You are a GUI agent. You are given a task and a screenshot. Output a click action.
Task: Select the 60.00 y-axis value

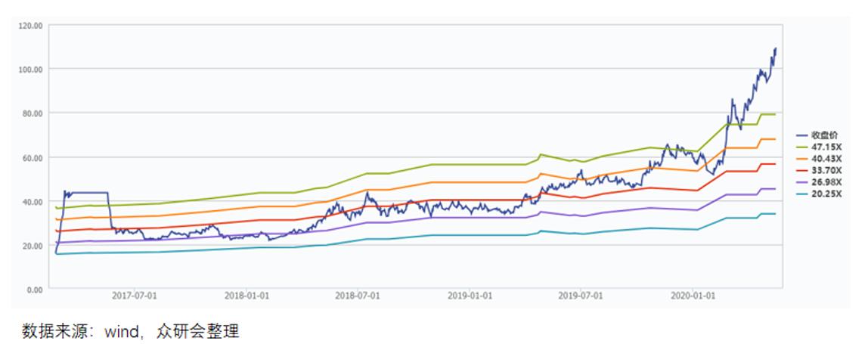(31, 157)
